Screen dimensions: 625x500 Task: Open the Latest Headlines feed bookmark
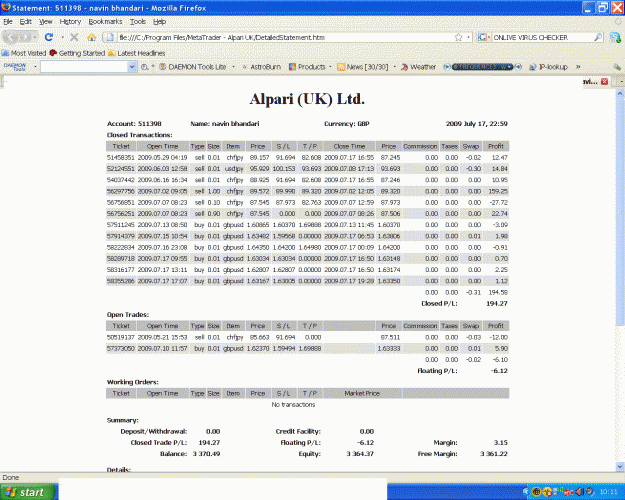click(x=136, y=53)
